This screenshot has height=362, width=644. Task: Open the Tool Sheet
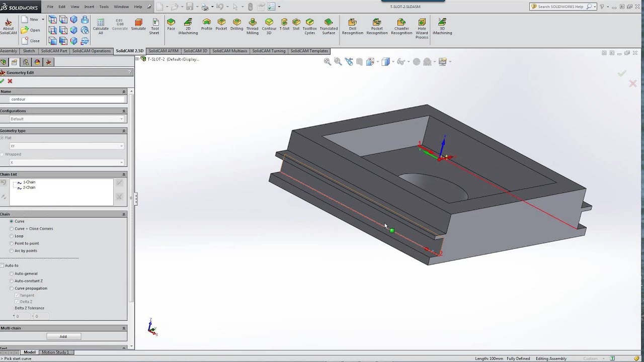[155, 26]
